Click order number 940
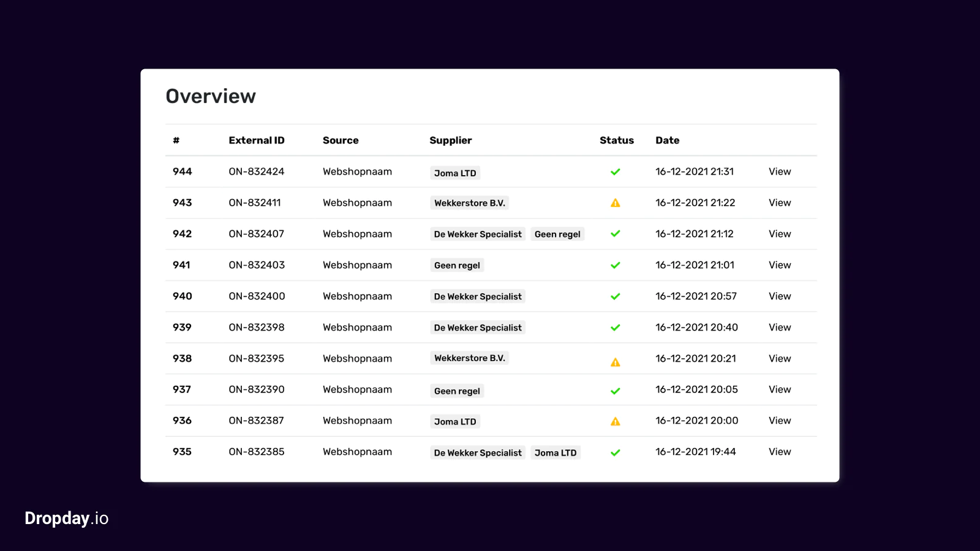Screen dimensions: 980x551 pyautogui.click(x=182, y=296)
